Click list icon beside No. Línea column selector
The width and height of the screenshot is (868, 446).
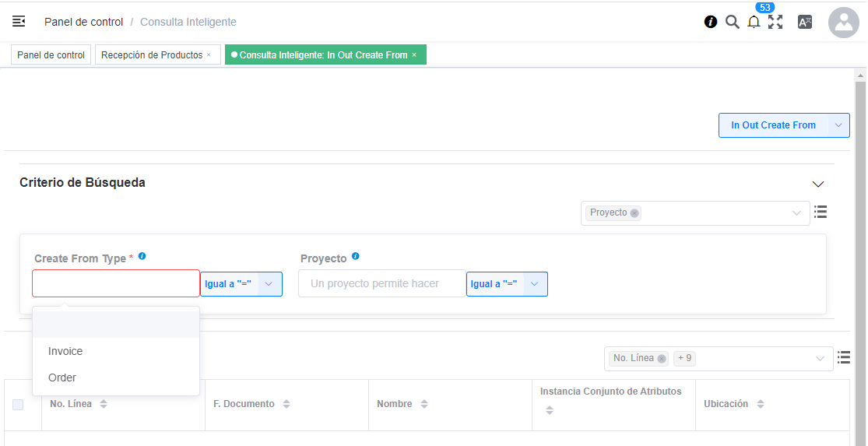coord(843,357)
